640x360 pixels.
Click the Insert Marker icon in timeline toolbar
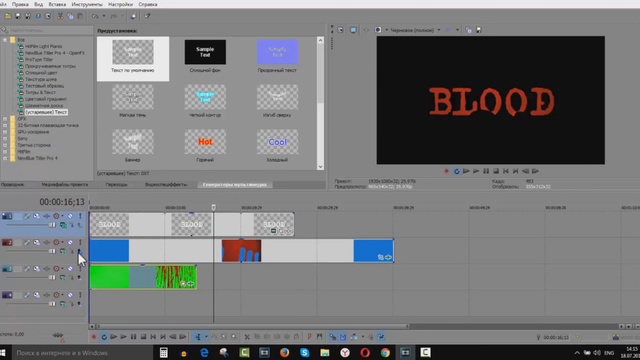309,337
